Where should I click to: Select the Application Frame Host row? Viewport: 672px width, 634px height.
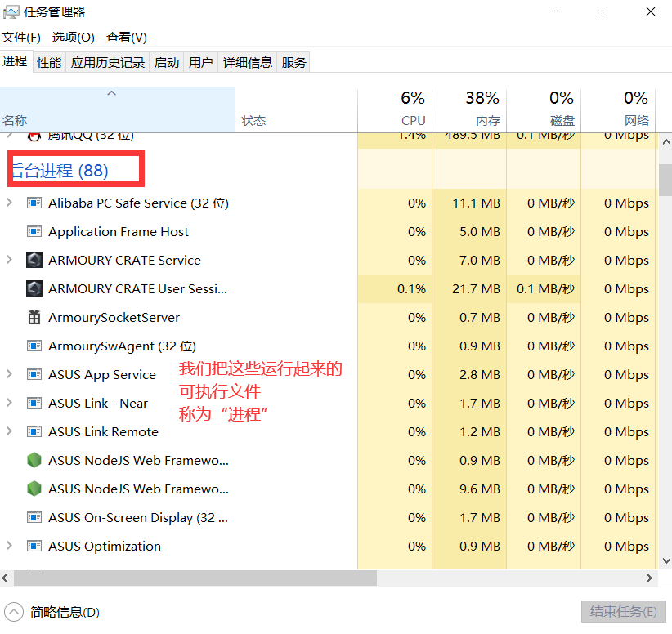[x=328, y=231]
